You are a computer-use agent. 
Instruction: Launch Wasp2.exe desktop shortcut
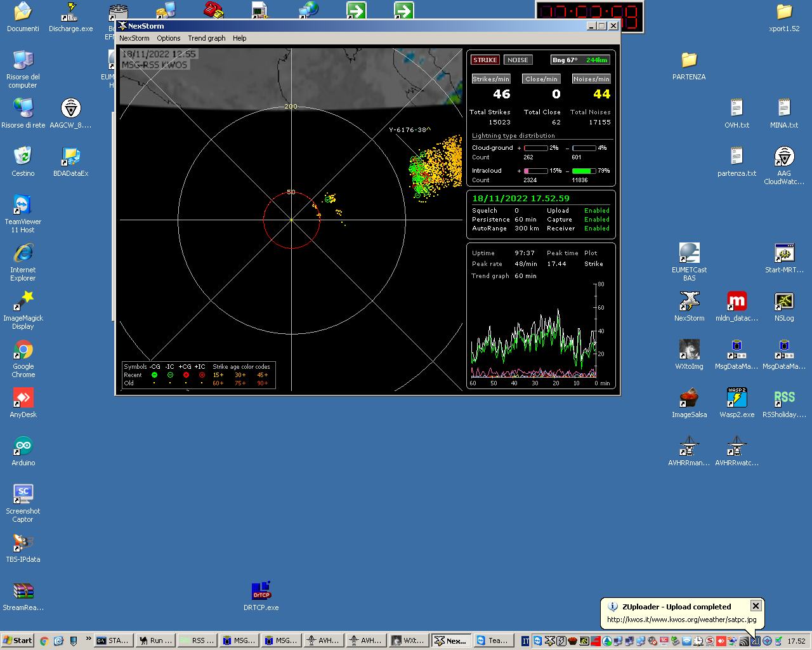tap(737, 403)
